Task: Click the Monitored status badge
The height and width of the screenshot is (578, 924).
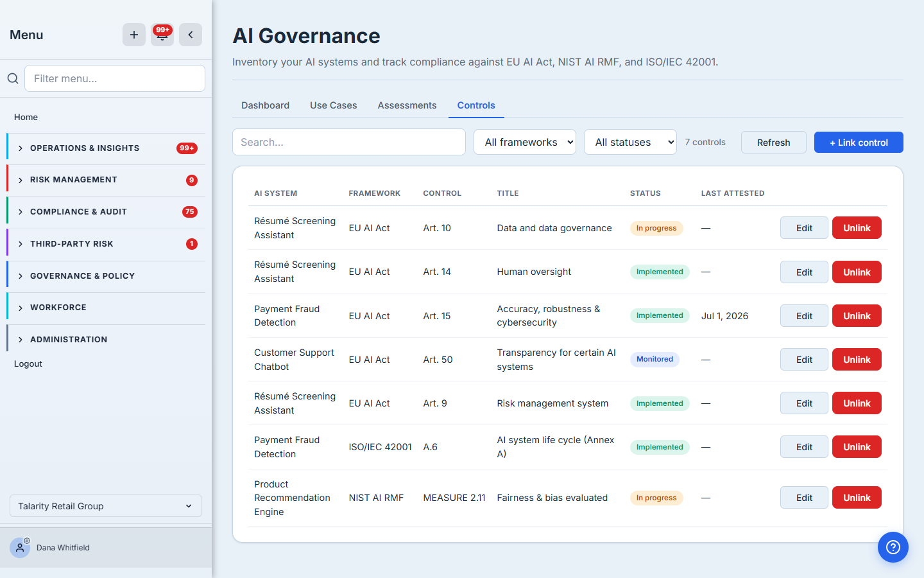Action: [x=654, y=360]
